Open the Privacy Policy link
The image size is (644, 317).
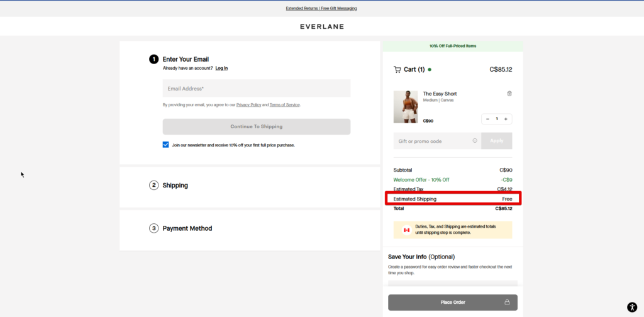click(248, 105)
